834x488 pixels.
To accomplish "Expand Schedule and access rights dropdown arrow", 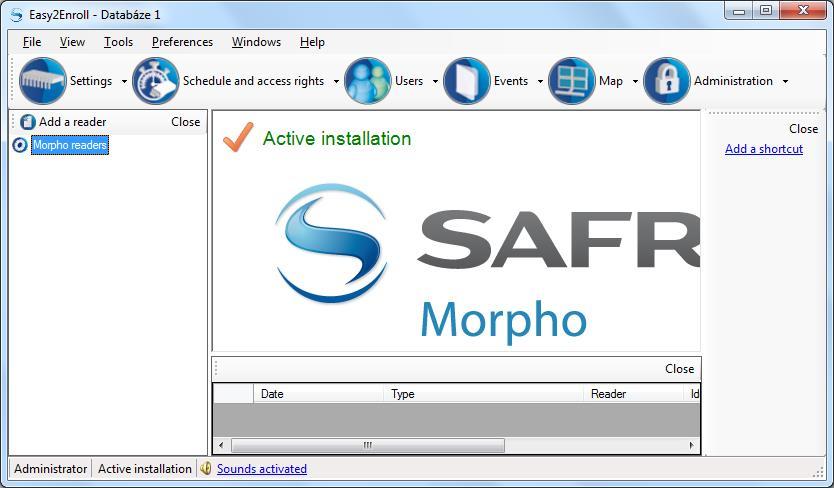I will point(336,81).
